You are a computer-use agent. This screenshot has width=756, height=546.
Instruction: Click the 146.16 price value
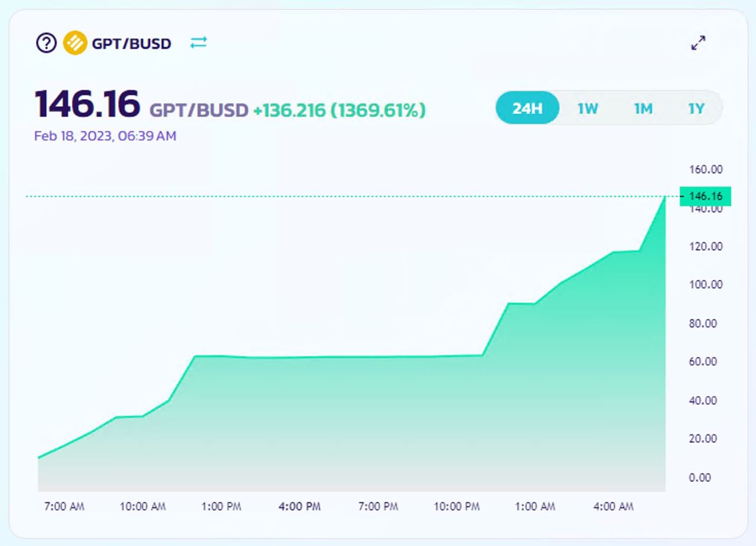point(87,103)
